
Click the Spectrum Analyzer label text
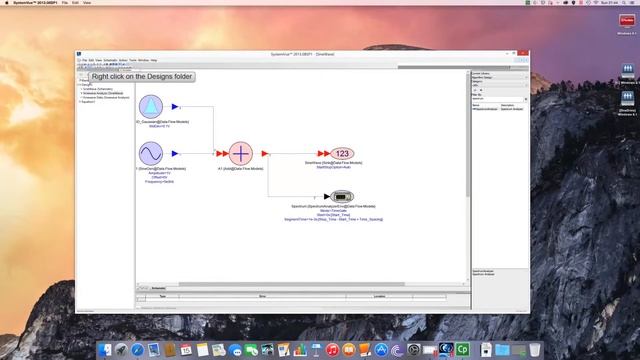(x=333, y=207)
